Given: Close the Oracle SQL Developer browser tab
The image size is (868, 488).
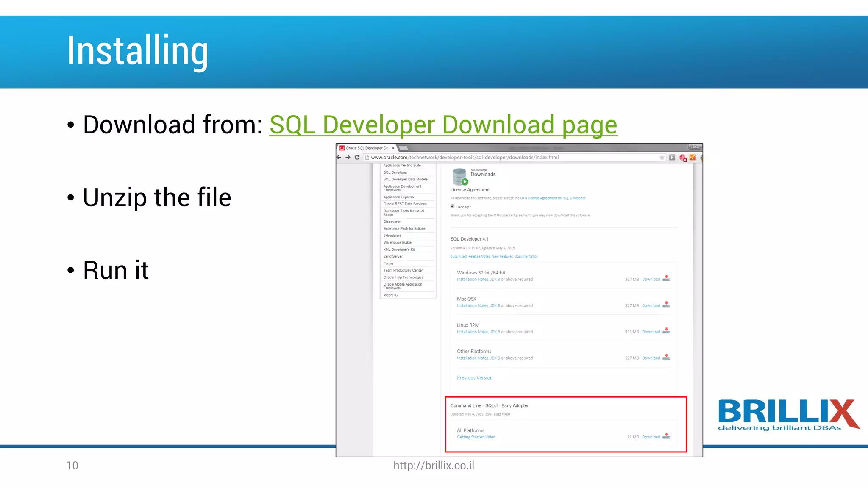Looking at the screenshot, I should point(393,148).
